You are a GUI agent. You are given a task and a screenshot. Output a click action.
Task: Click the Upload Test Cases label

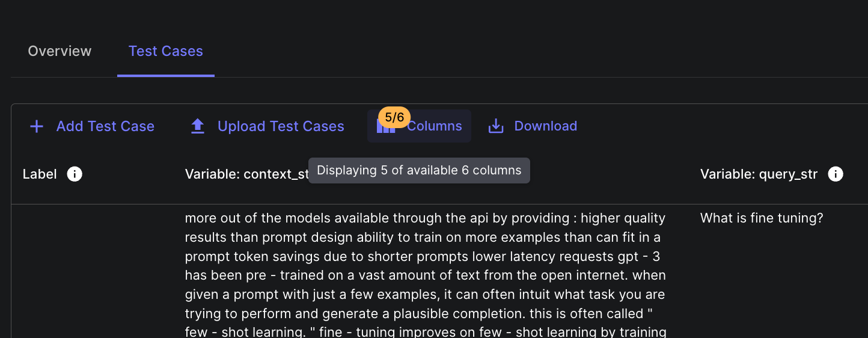pyautogui.click(x=281, y=126)
